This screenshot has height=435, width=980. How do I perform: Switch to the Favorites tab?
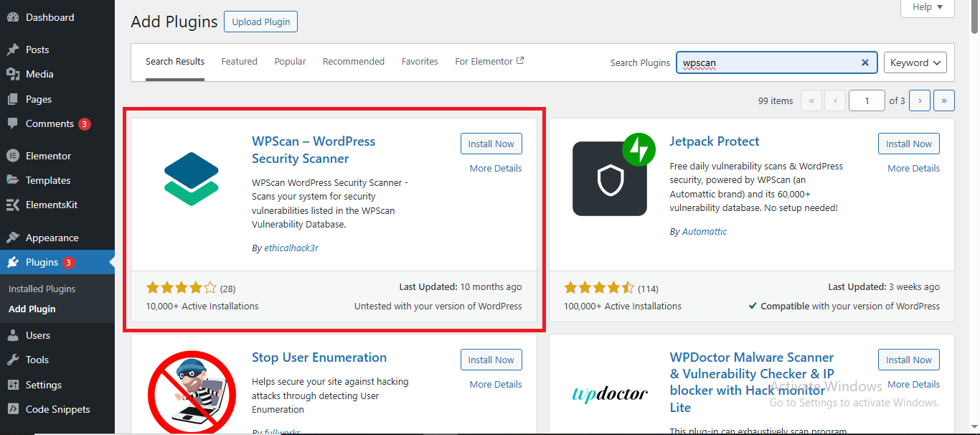pos(420,61)
